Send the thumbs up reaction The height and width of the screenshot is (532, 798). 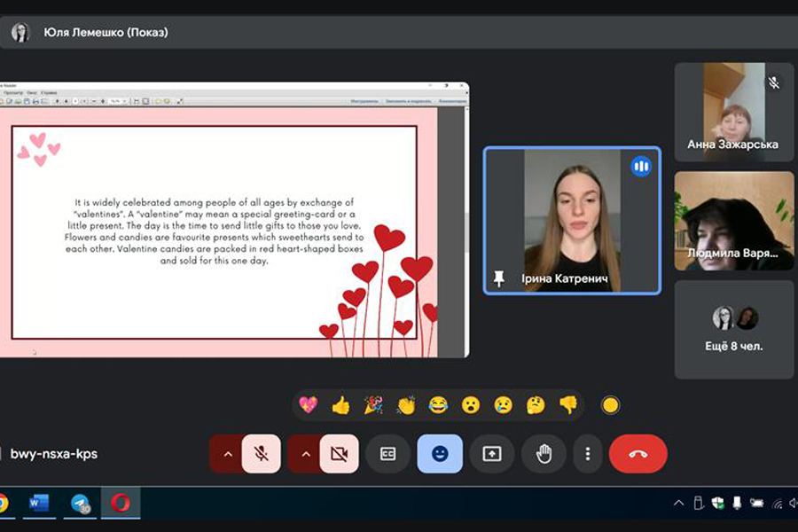[x=340, y=405]
